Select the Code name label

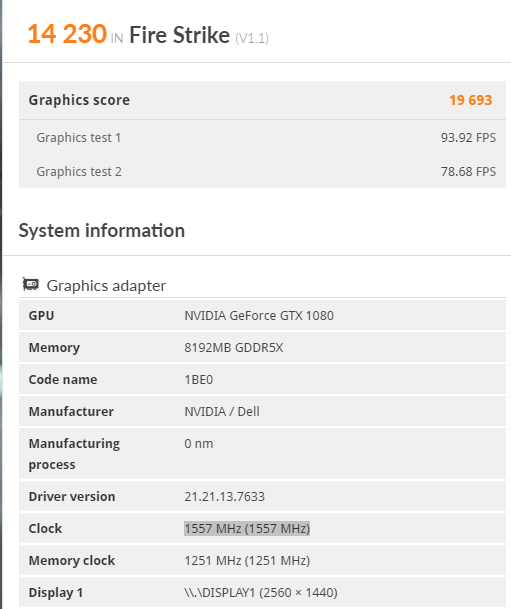[x=63, y=379]
